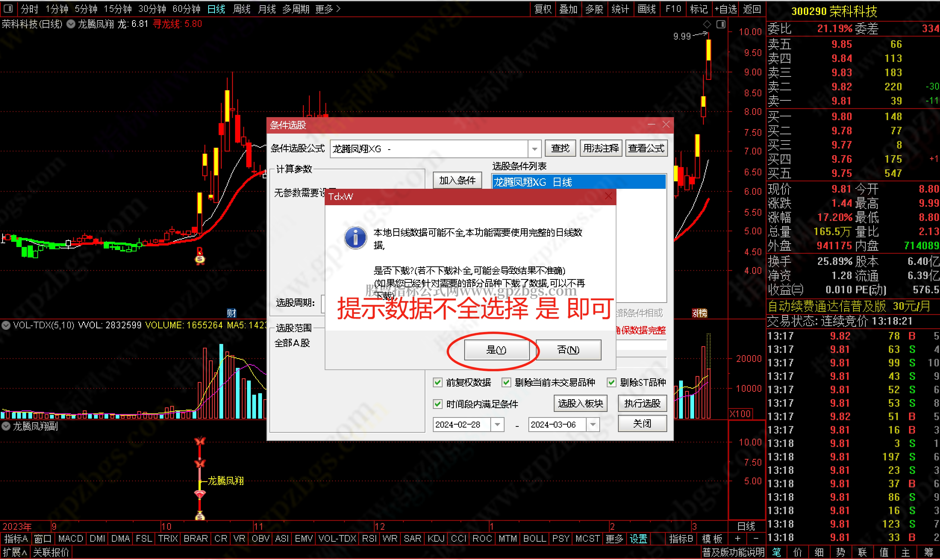940x560 pixels.
Task: Toggle 前复权数据 checkbox
Action: [438, 383]
